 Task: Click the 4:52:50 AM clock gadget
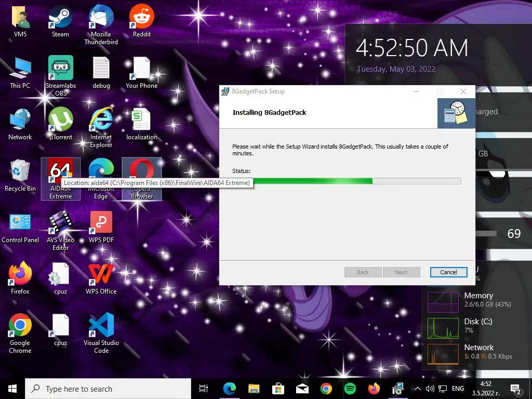click(x=412, y=48)
